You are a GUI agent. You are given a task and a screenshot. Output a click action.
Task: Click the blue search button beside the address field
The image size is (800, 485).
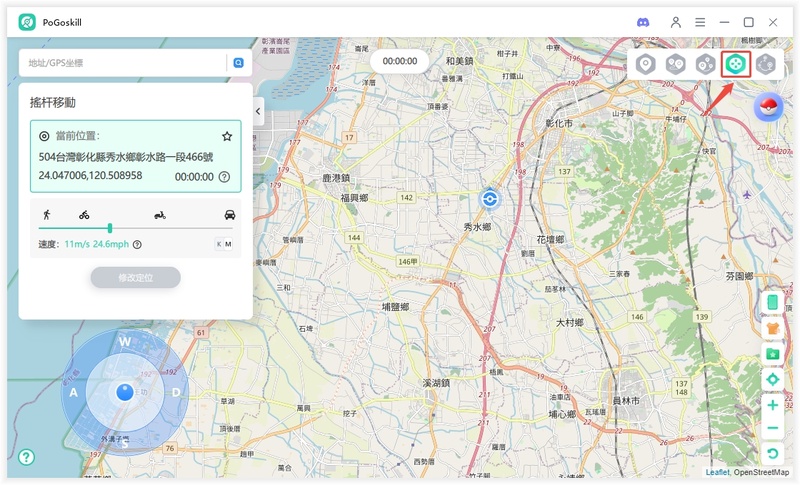point(239,63)
